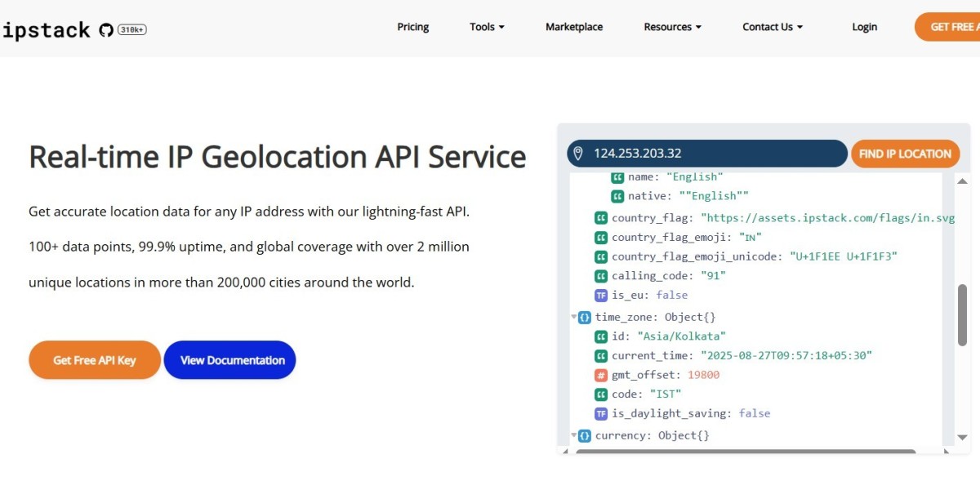This screenshot has height=490, width=980.
Task: Collapse the time_zone object node
Action: pyautogui.click(x=574, y=317)
